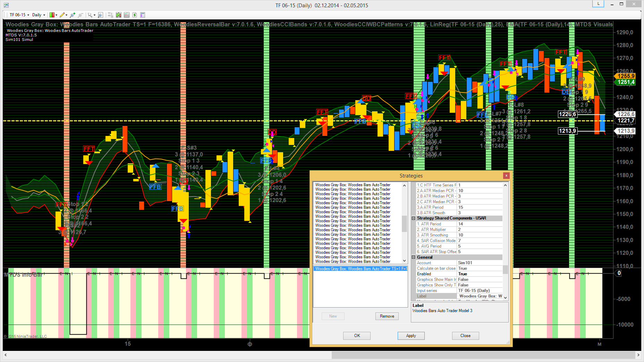This screenshot has width=644, height=362.
Task: Toggle Graphics Show Main value False
Action: point(479,279)
